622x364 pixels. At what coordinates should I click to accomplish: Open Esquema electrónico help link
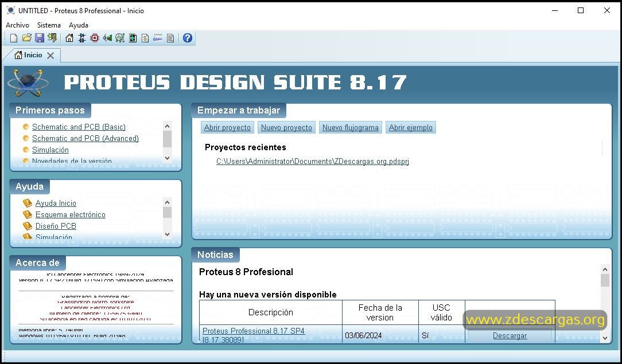click(70, 215)
